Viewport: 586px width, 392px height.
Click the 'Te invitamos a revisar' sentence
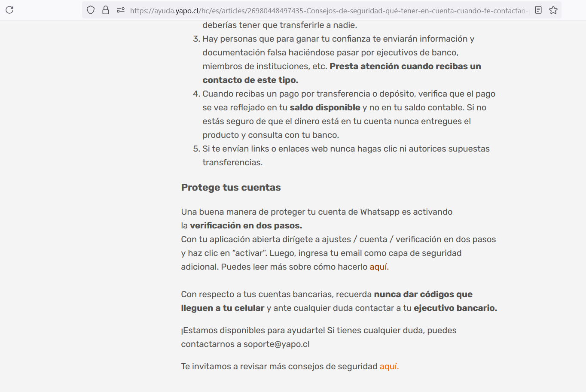290,366
